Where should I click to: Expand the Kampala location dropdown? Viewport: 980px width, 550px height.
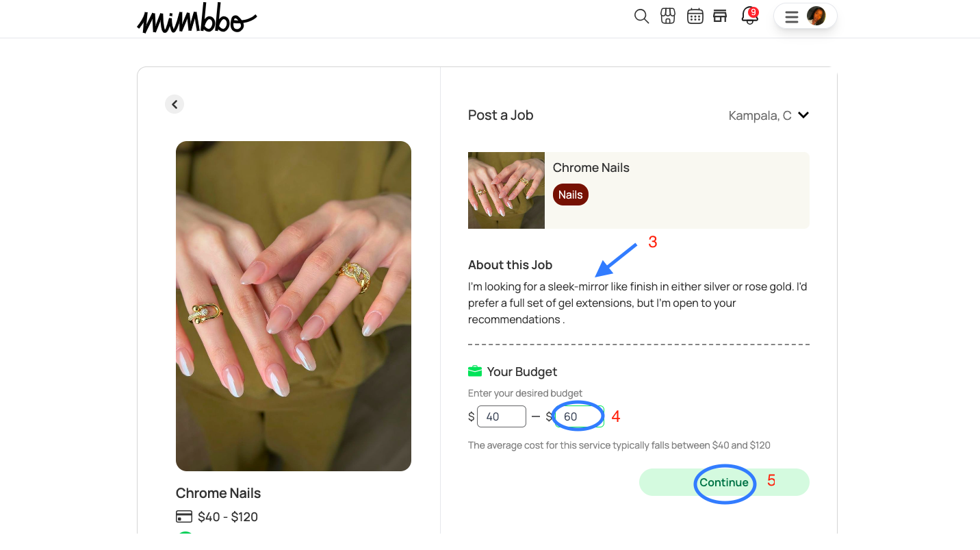pyautogui.click(x=769, y=116)
